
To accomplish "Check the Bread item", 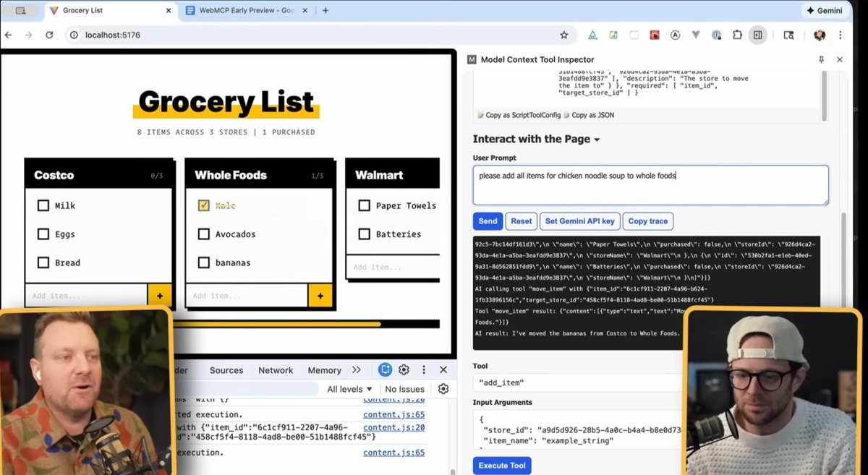I will click(x=43, y=262).
